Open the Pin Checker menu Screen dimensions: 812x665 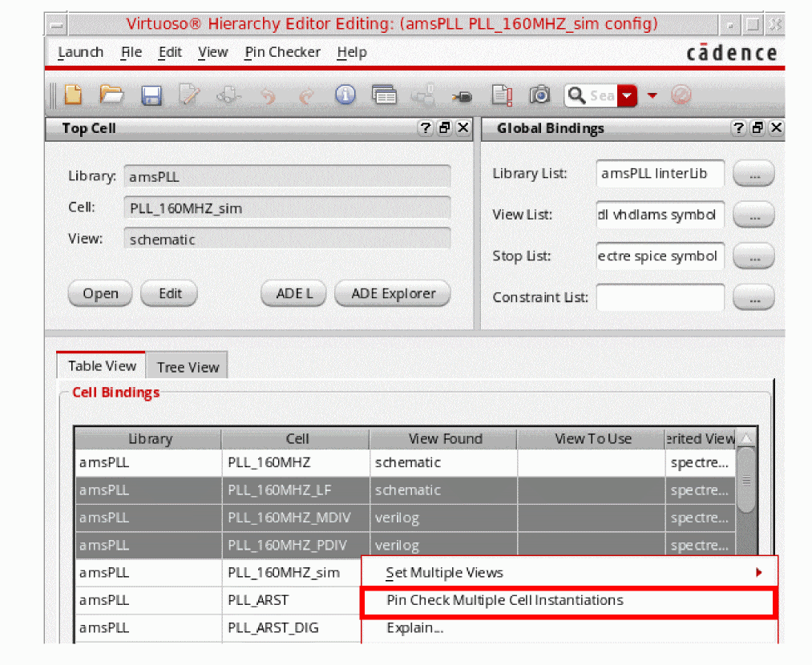pyautogui.click(x=282, y=52)
